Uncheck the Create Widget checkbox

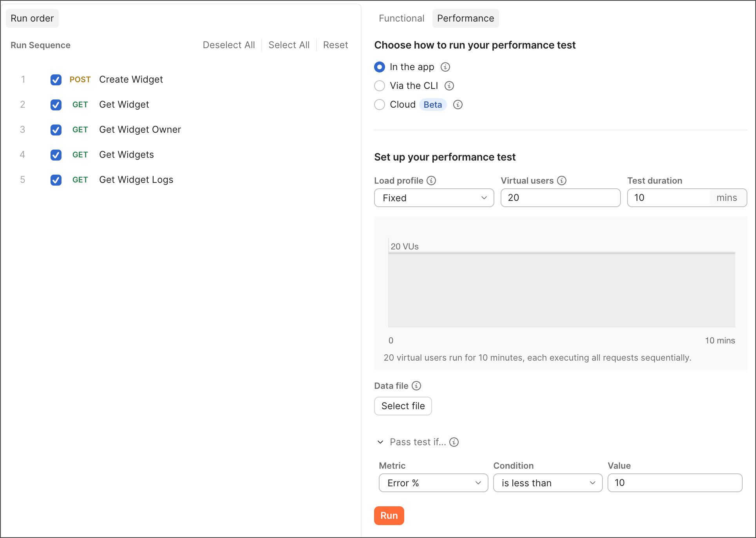(x=56, y=79)
